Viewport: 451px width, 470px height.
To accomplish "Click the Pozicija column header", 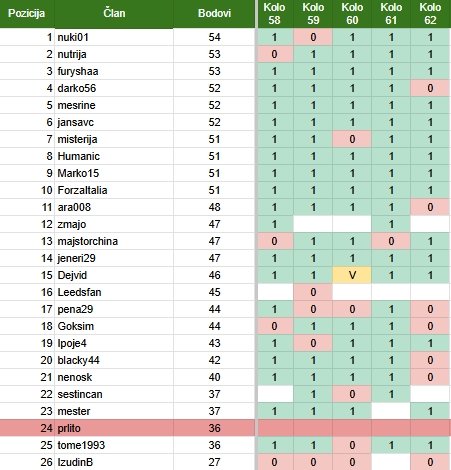I will coord(27,14).
